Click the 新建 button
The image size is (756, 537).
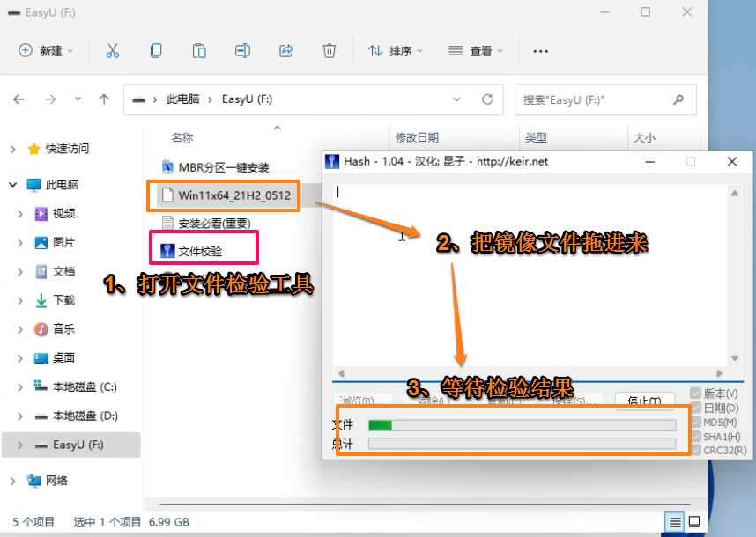point(46,50)
